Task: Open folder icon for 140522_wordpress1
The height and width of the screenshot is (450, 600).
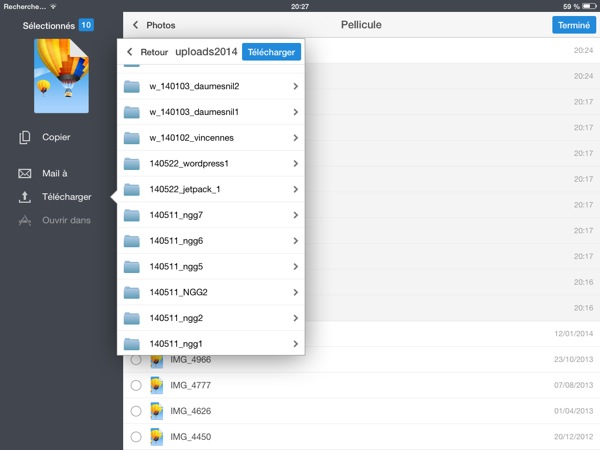Action: click(x=132, y=163)
